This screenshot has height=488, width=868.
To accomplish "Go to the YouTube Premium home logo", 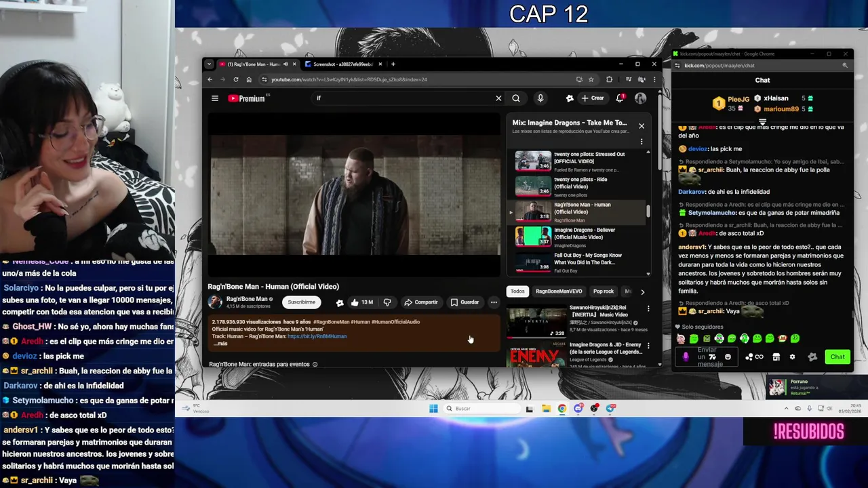I will [x=248, y=98].
